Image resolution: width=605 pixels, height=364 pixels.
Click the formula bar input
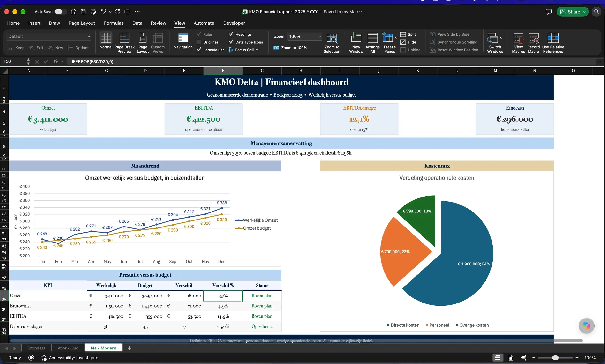pos(331,61)
